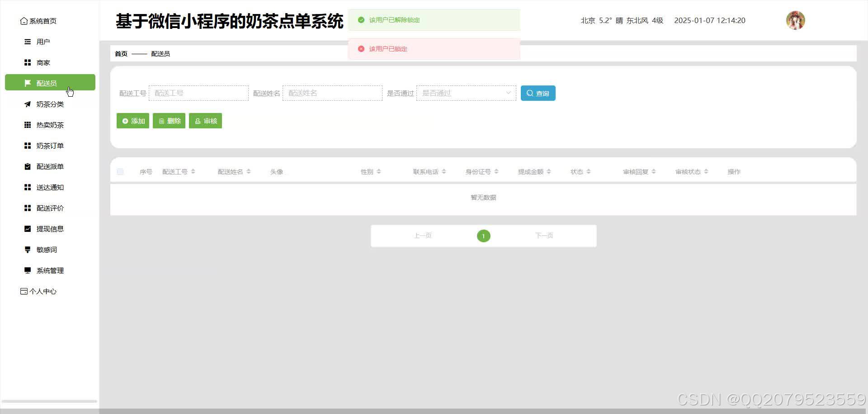Toggle sorting on the 配送工号 column
This screenshot has width=868, height=414.
(194, 171)
